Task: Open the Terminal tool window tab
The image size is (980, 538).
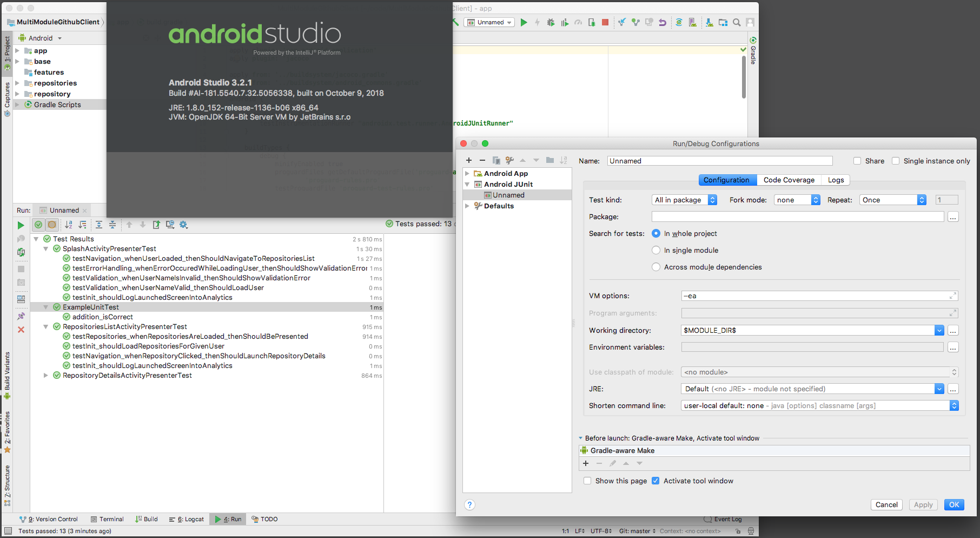Action: click(x=107, y=519)
